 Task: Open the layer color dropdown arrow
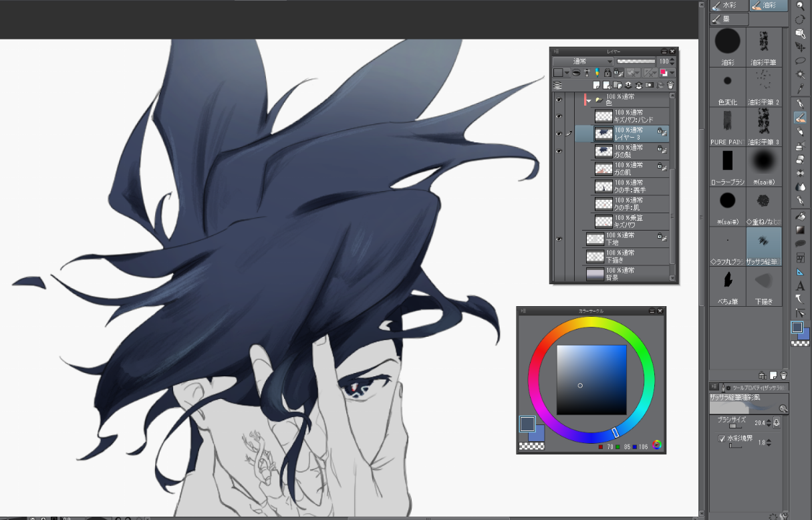click(672, 72)
